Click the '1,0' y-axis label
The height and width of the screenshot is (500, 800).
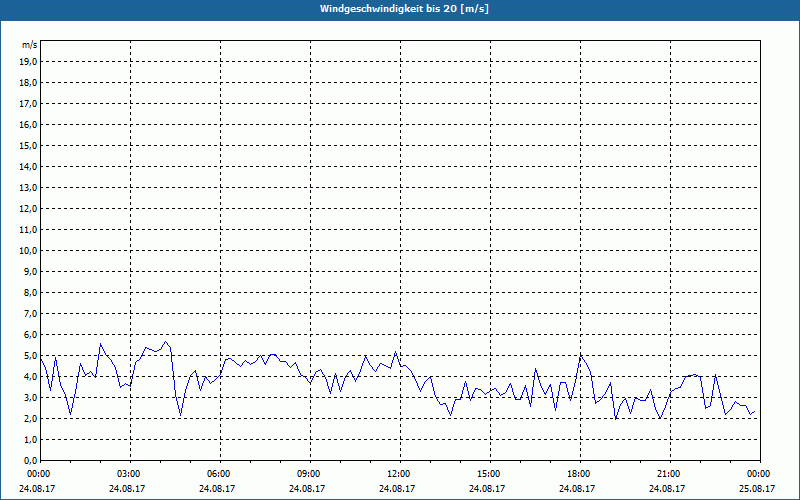point(30,439)
